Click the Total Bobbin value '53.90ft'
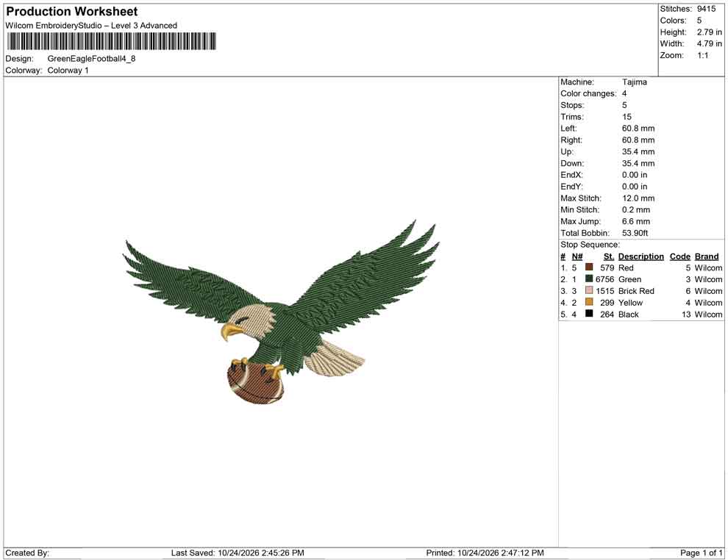The image size is (728, 560). [x=635, y=232]
